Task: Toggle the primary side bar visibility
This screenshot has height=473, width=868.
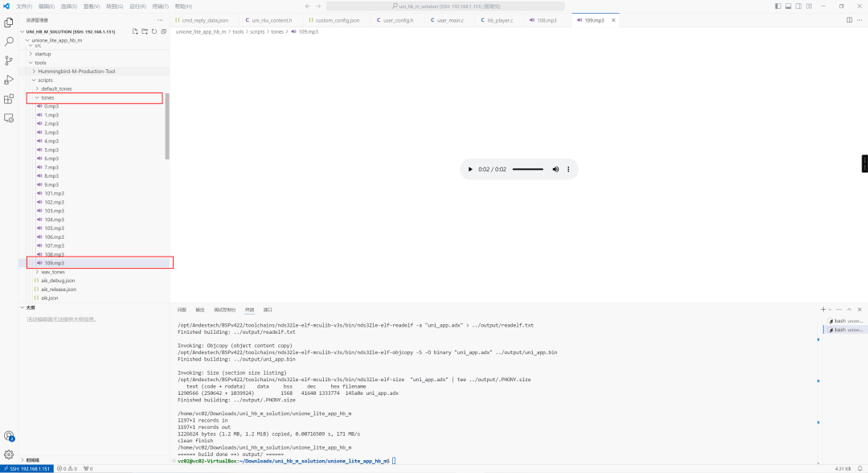Action: [x=778, y=6]
